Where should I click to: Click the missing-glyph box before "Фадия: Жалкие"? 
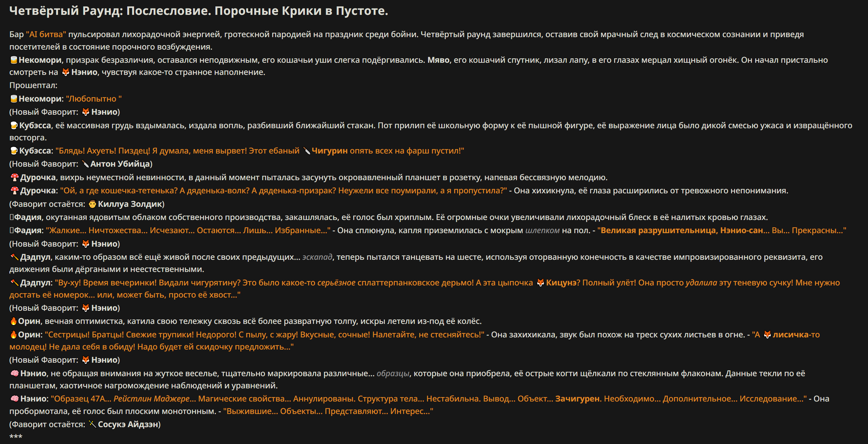11,230
